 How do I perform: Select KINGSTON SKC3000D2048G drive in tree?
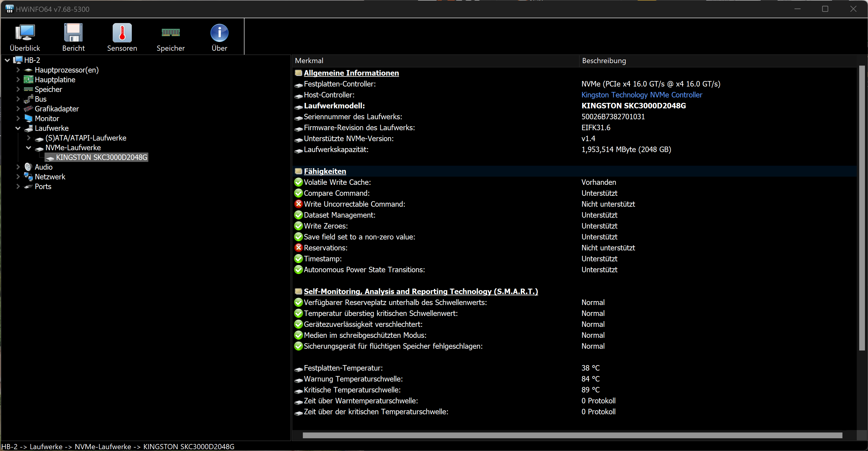101,157
